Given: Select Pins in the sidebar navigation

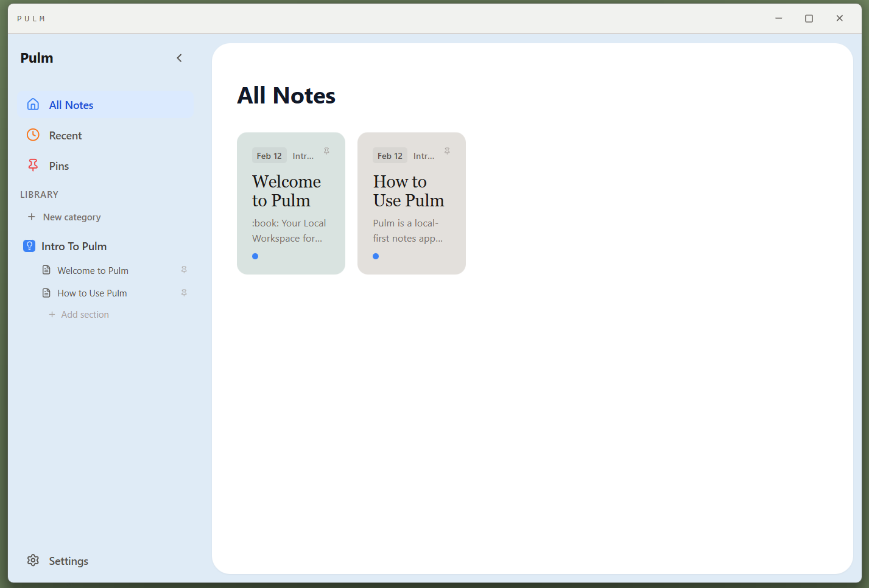Looking at the screenshot, I should coord(58,165).
